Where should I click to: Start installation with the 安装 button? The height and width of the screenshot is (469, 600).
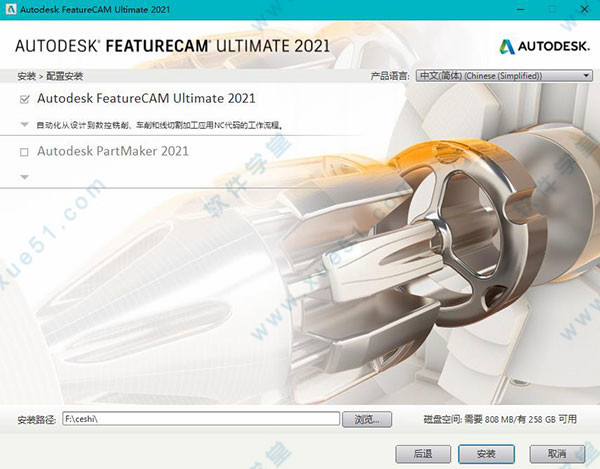487,453
